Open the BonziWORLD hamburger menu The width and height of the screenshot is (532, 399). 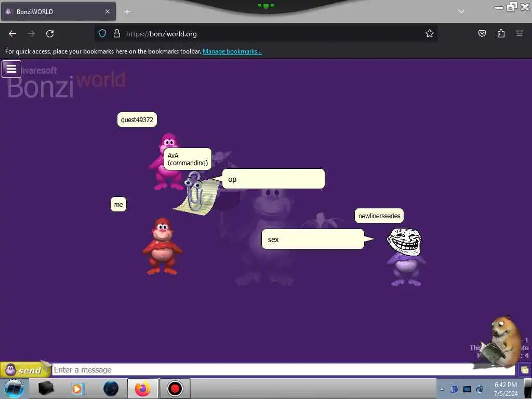point(11,69)
